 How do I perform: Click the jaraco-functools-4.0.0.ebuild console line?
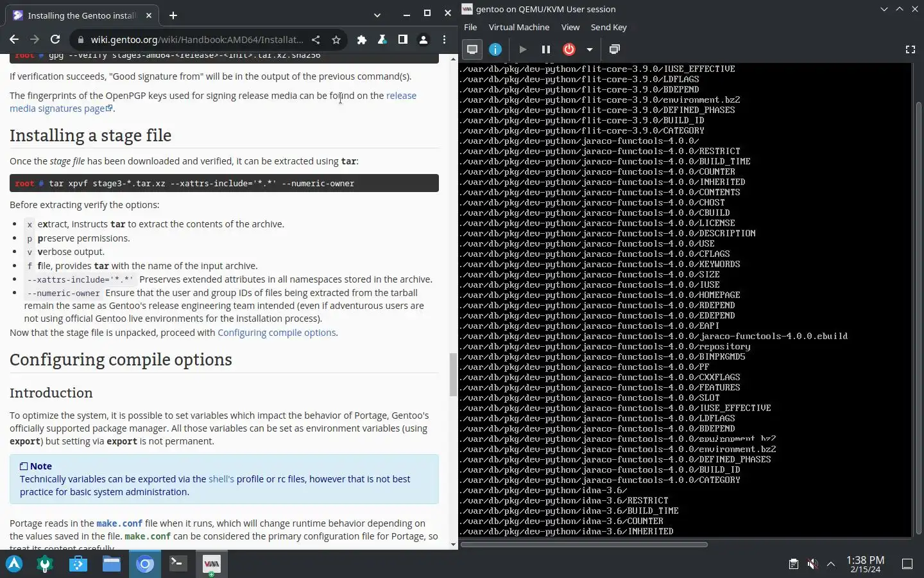click(654, 336)
